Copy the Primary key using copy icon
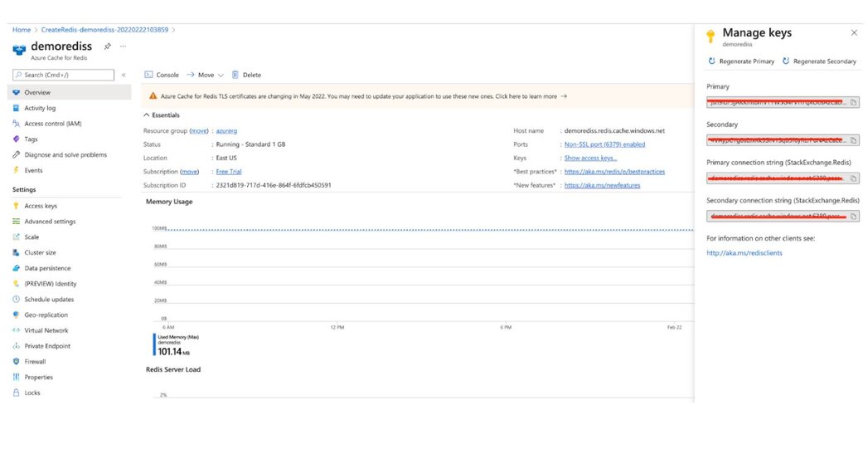 854,103
